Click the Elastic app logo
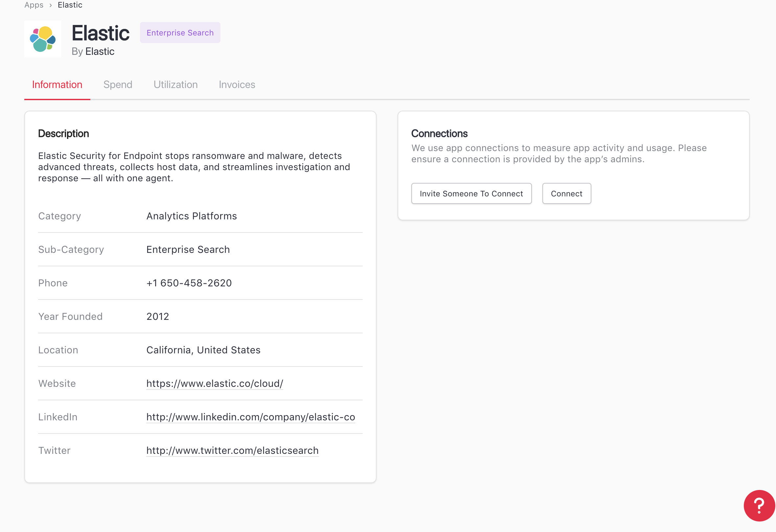The height and width of the screenshot is (532, 776). [x=42, y=39]
